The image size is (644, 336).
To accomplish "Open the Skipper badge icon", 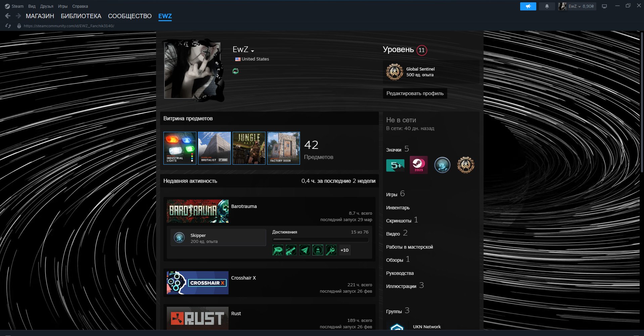I will click(179, 238).
